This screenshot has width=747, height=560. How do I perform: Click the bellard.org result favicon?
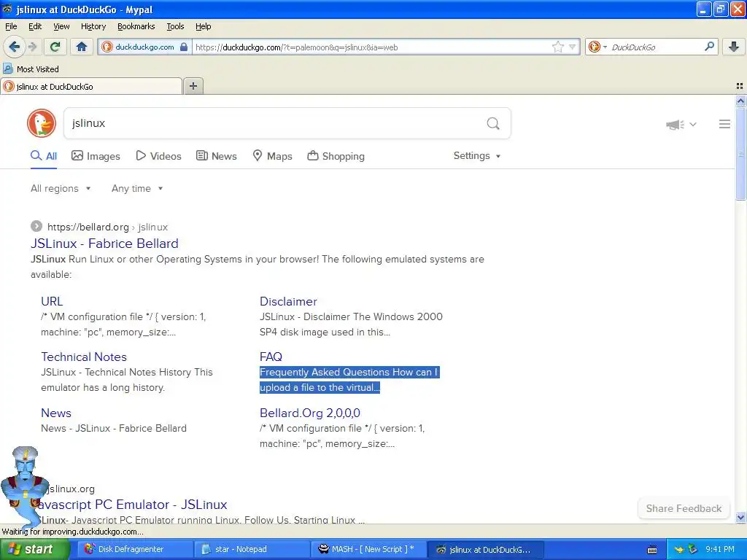[36, 226]
